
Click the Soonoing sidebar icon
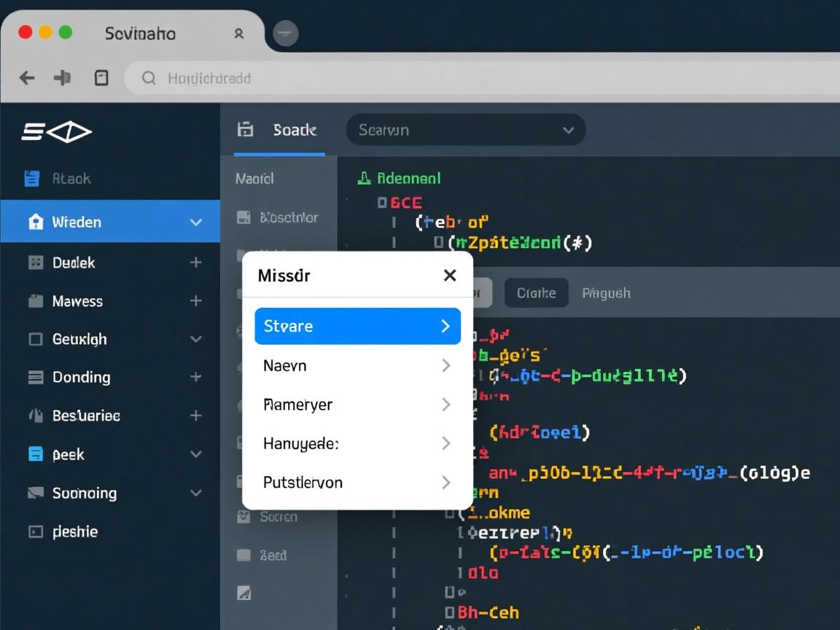(35, 493)
